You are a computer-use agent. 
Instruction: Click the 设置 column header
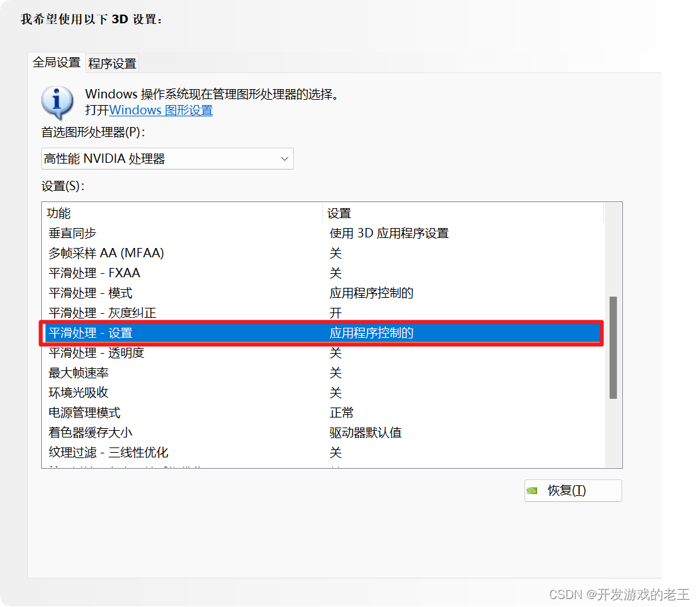(463, 213)
